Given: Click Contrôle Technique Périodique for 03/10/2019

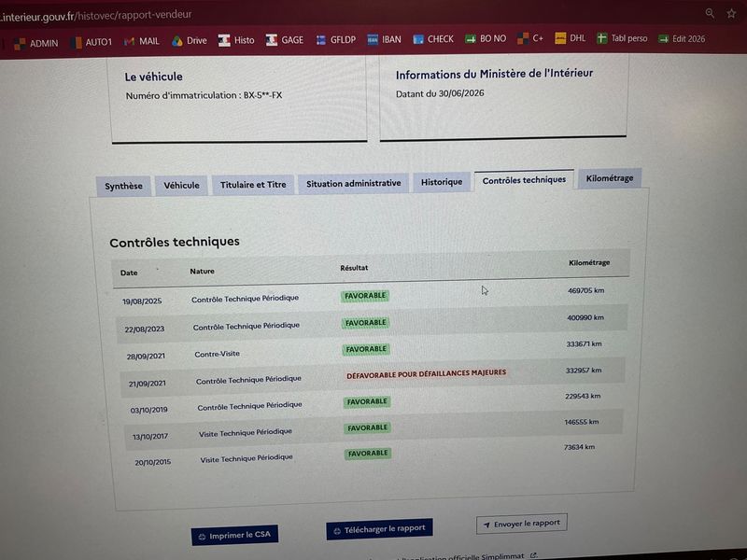Looking at the screenshot, I should (x=249, y=406).
